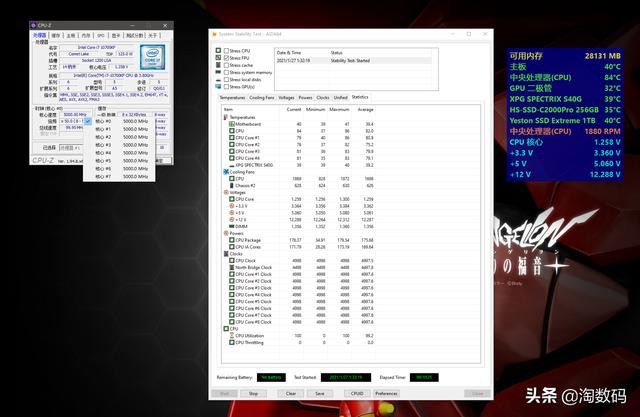Click the Maximum column header
Viewport: 640px width, 417px height.
(339, 109)
